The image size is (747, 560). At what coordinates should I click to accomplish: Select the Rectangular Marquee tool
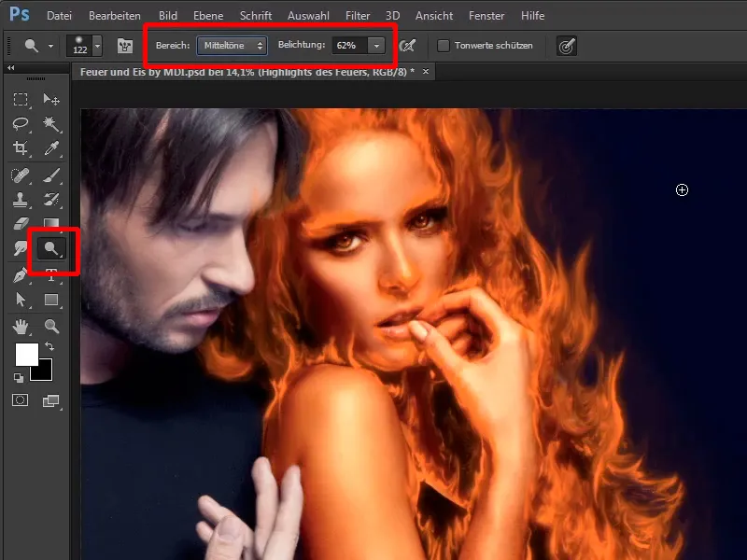pyautogui.click(x=20, y=99)
